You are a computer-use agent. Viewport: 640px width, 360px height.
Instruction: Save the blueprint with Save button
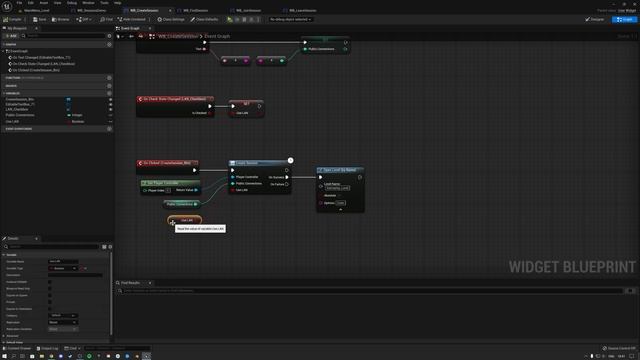tap(40, 19)
